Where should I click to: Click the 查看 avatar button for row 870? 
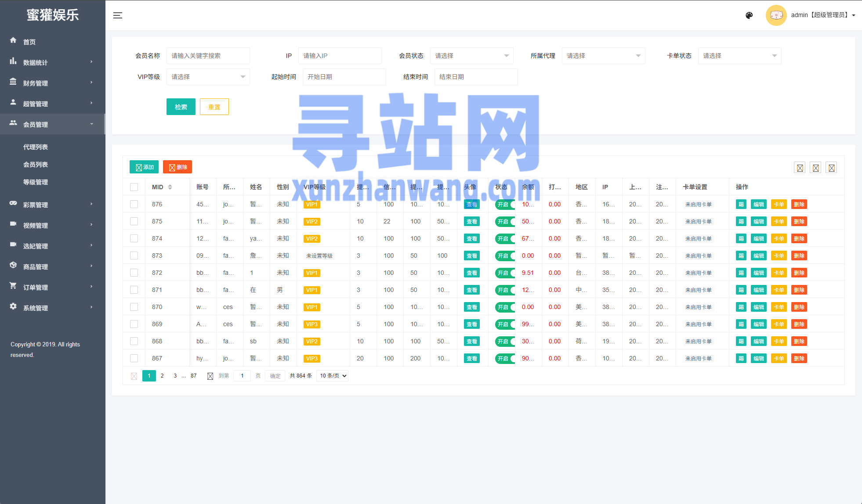pos(471,307)
